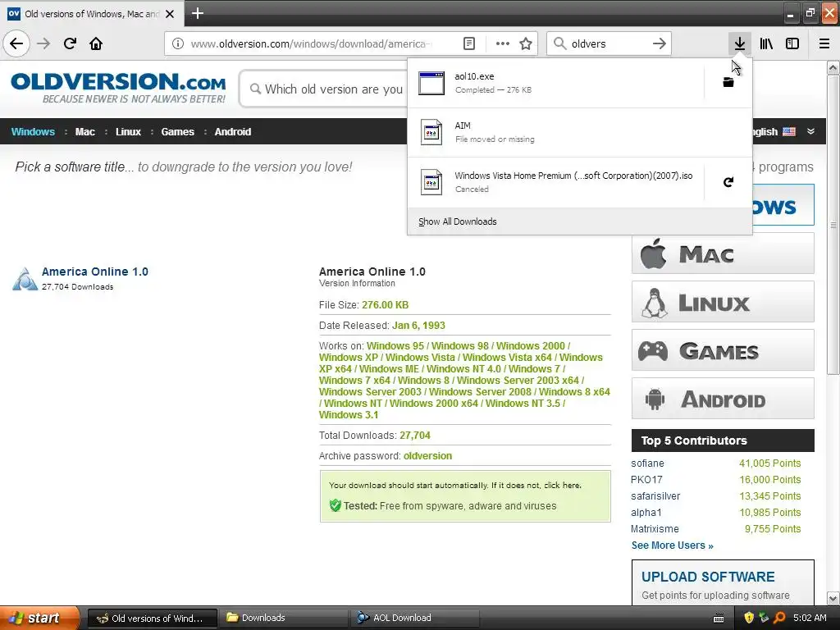Click Show All Downloads
Viewport: 840px width, 630px height.
coord(457,221)
